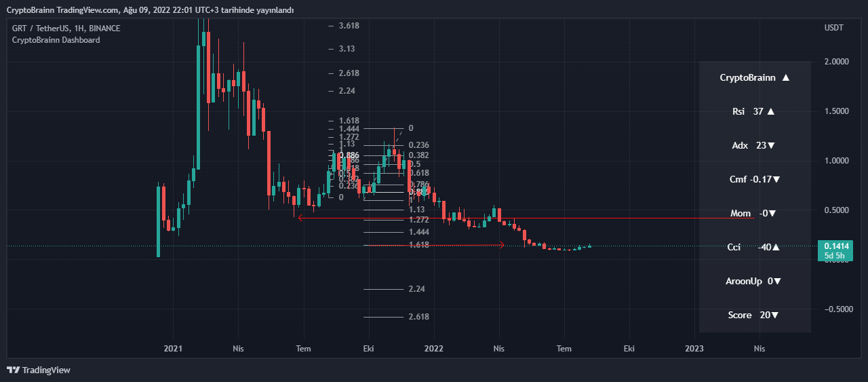Click the 3.13 Fibonacci extension label
This screenshot has width=868, height=382.
(347, 49)
